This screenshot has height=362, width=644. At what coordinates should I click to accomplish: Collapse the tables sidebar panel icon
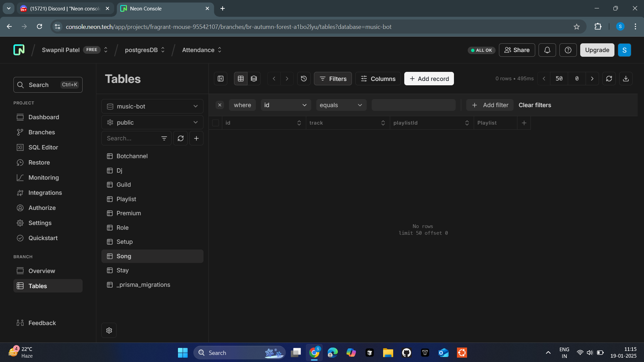coord(221,79)
